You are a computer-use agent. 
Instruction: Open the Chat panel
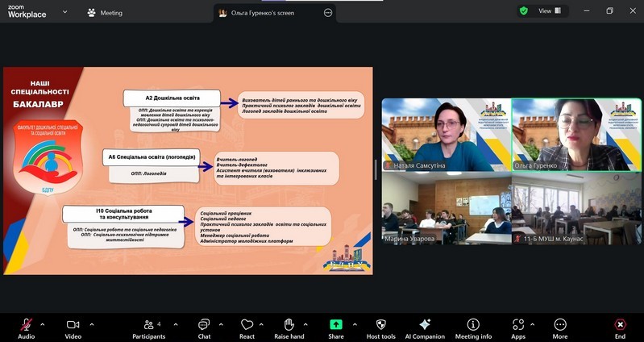tap(204, 324)
